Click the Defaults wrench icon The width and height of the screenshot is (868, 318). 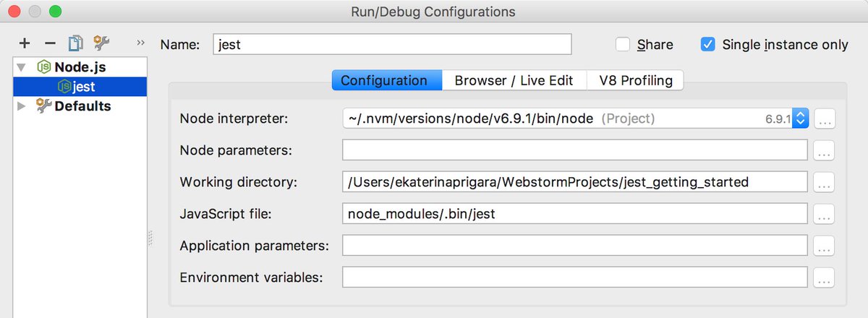click(44, 106)
